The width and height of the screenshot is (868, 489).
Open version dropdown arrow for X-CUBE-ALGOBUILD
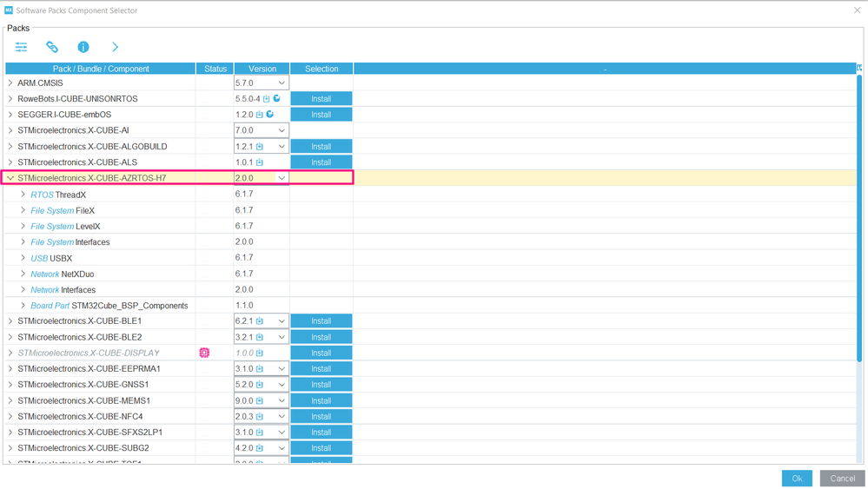coord(282,147)
